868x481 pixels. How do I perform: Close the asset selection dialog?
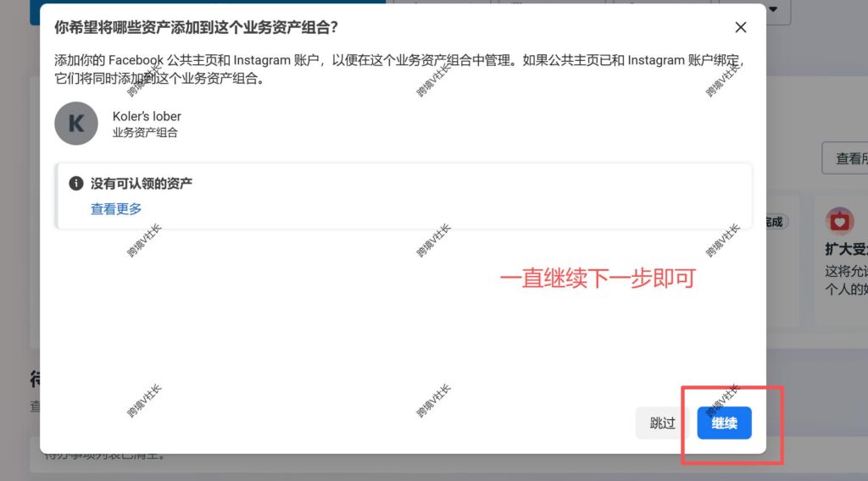741,27
